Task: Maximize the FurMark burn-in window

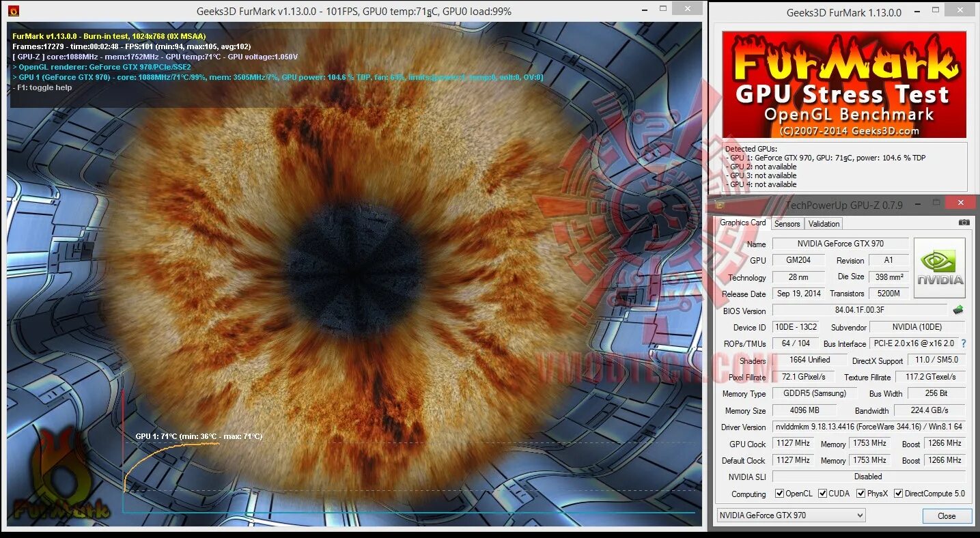Action: tap(662, 10)
